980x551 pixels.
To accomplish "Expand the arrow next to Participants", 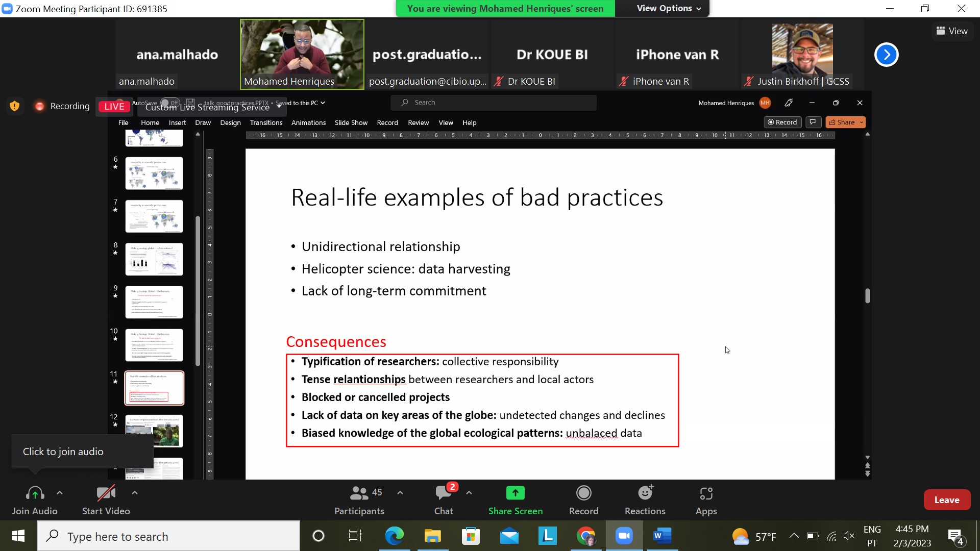I will 400,493.
